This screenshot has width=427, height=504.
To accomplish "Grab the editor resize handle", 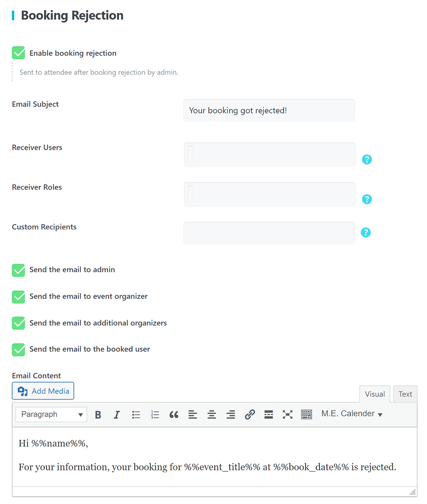I will [x=413, y=492].
